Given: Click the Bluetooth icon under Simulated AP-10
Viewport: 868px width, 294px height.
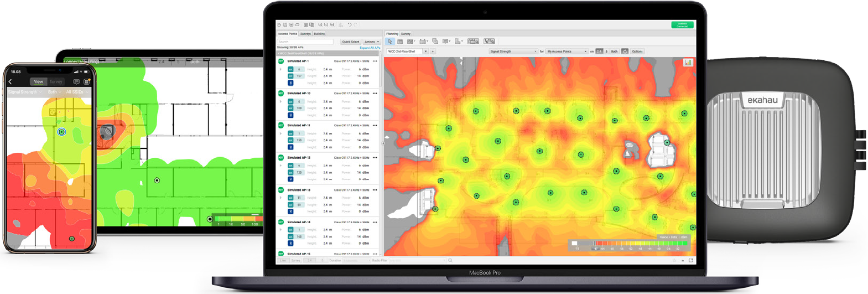Looking at the screenshot, I should 290,115.
